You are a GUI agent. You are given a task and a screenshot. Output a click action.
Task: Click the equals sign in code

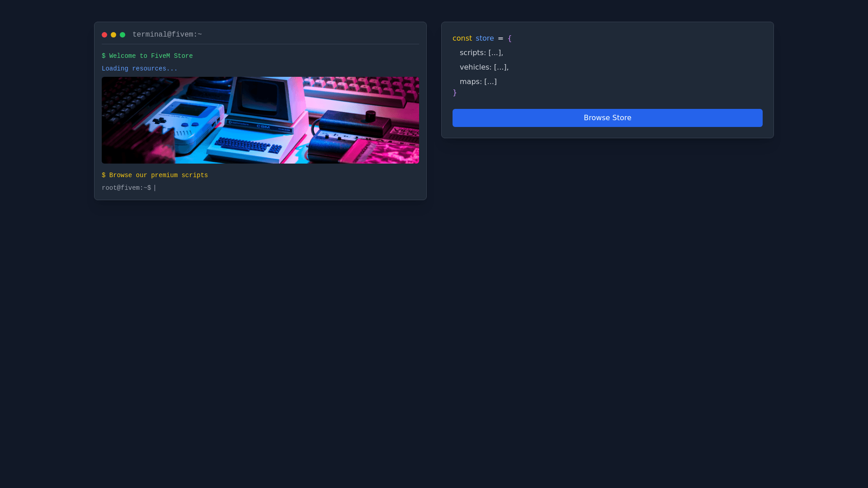pyautogui.click(x=500, y=38)
